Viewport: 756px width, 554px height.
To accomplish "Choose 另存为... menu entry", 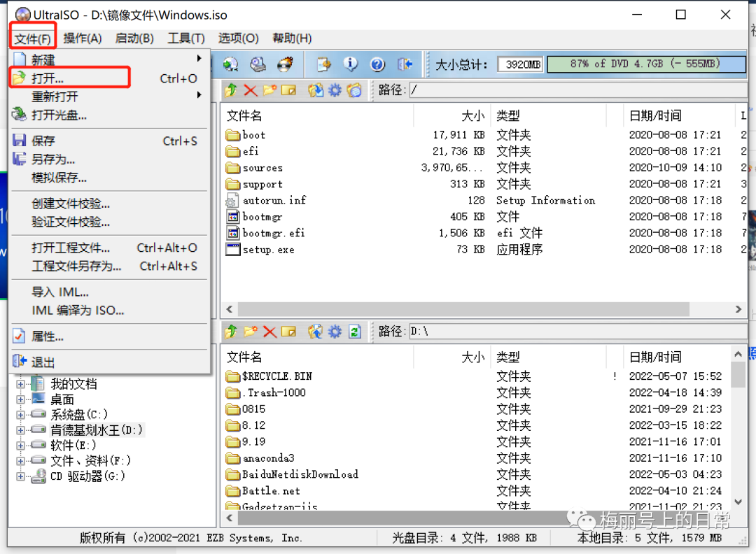I will click(x=109, y=159).
